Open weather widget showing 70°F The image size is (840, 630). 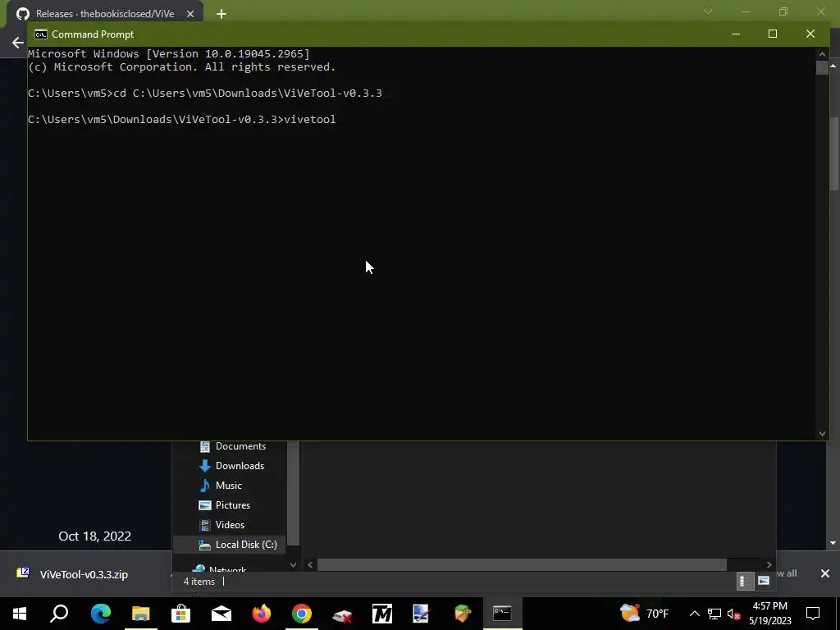[645, 614]
